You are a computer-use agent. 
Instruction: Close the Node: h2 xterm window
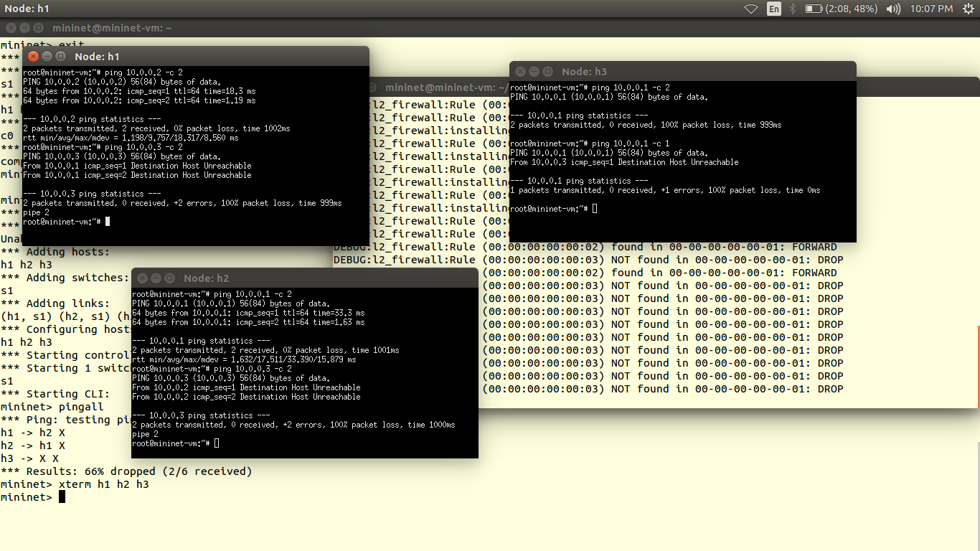(x=142, y=278)
